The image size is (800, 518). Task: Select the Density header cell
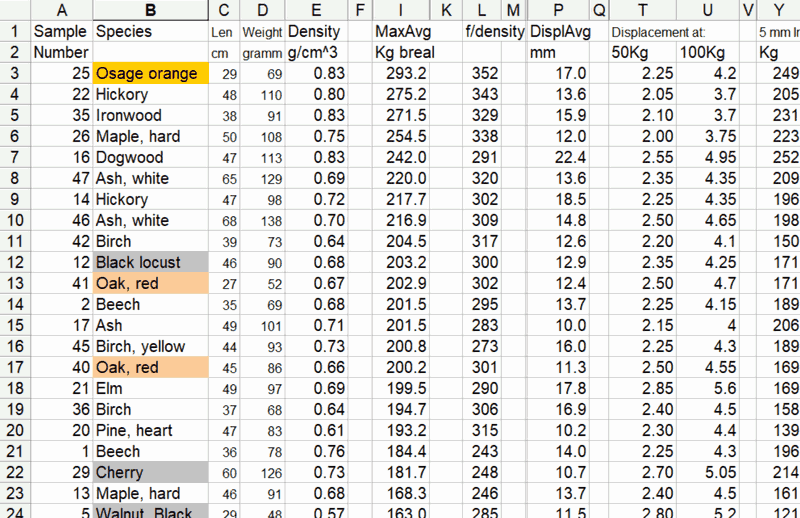[x=317, y=31]
